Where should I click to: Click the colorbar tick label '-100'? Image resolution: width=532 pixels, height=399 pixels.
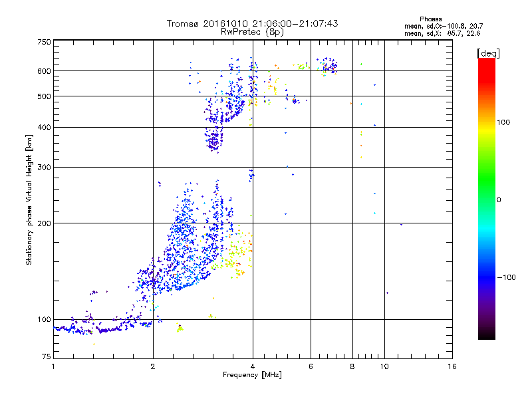point(506,277)
